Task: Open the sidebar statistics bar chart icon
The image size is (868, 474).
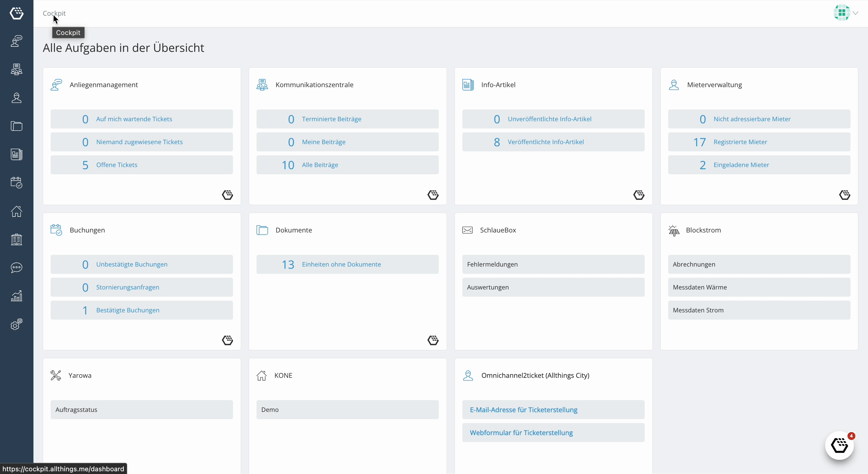Action: tap(17, 296)
